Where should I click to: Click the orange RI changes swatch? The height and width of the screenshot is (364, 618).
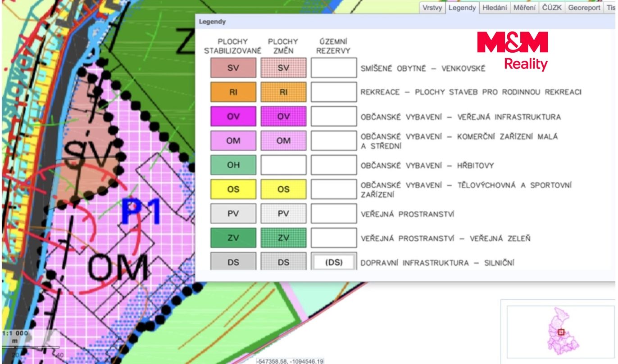pos(283,92)
